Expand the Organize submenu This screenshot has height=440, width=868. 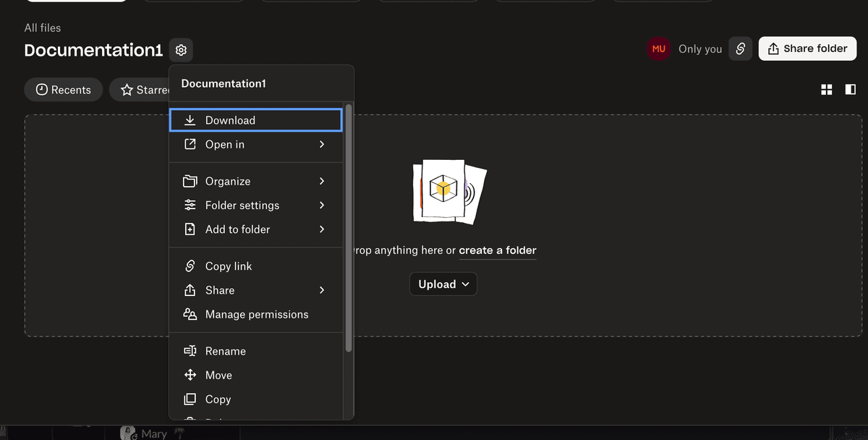click(255, 181)
